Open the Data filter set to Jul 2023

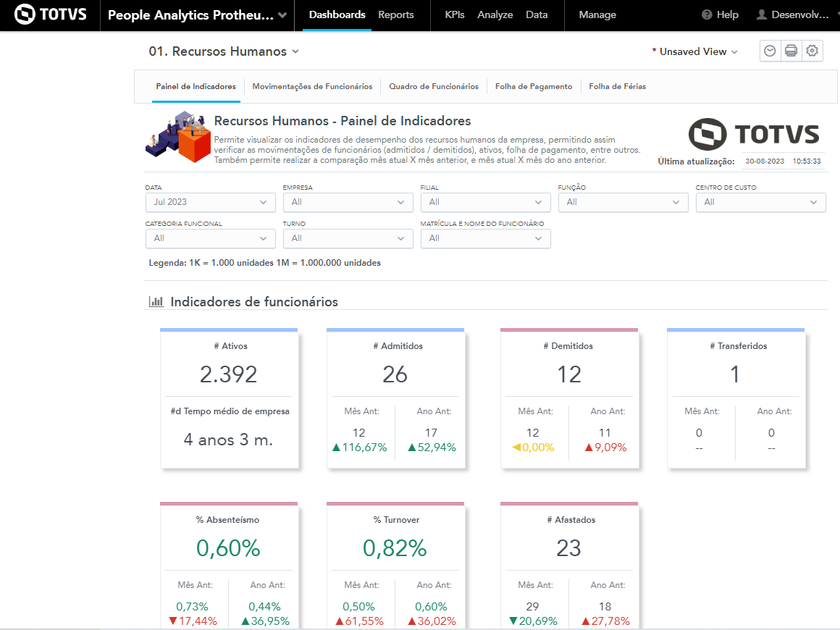pyautogui.click(x=210, y=202)
